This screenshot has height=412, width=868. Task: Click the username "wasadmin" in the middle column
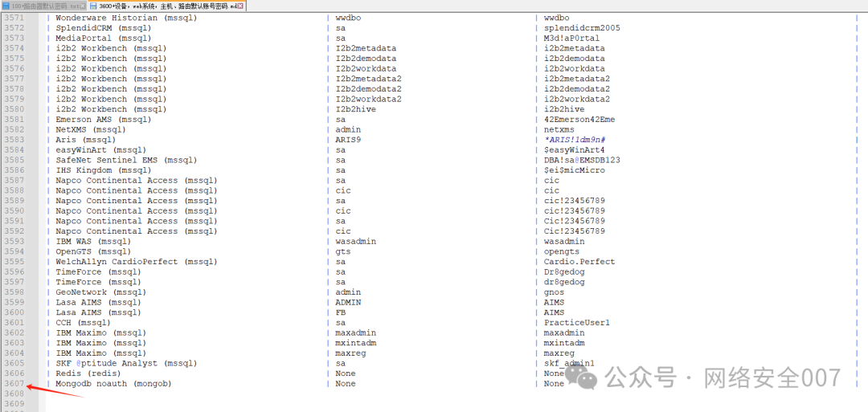pos(356,241)
